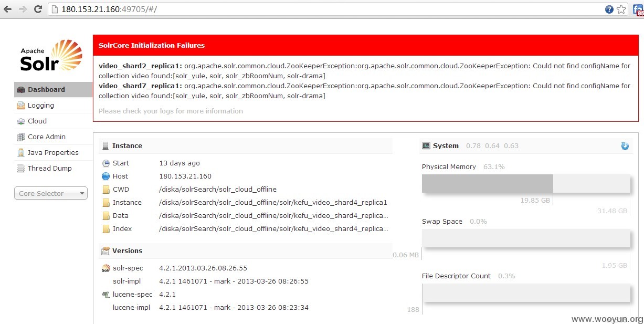
Task: Reload the page with the refresh icon
Action: [38, 9]
